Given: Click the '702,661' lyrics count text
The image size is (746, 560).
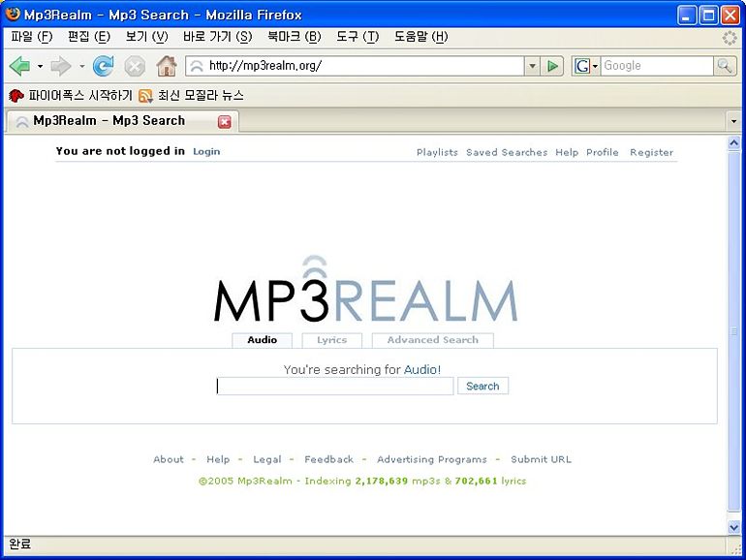Looking at the screenshot, I should pos(476,481).
